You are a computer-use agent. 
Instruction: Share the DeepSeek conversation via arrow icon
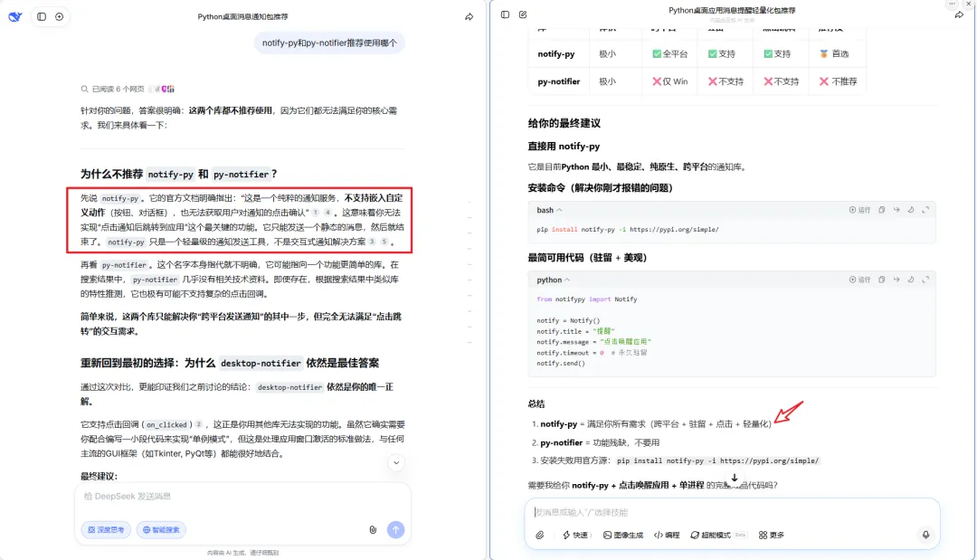coord(470,17)
